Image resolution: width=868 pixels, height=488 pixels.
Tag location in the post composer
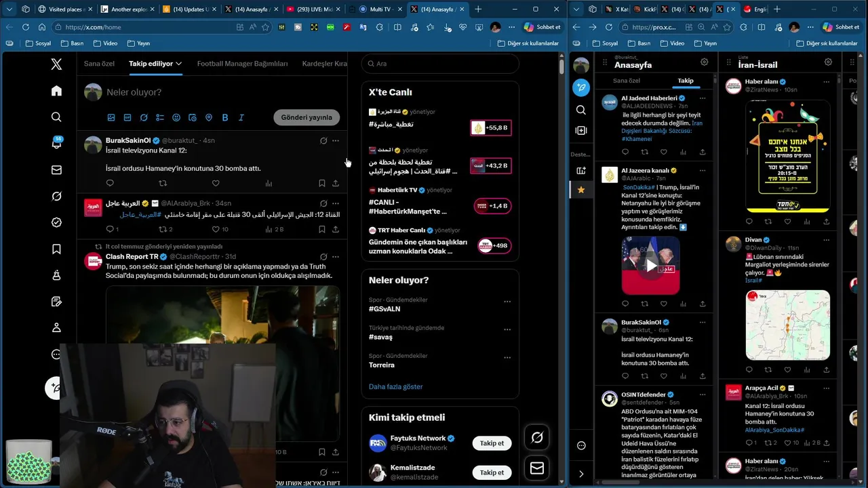(209, 117)
